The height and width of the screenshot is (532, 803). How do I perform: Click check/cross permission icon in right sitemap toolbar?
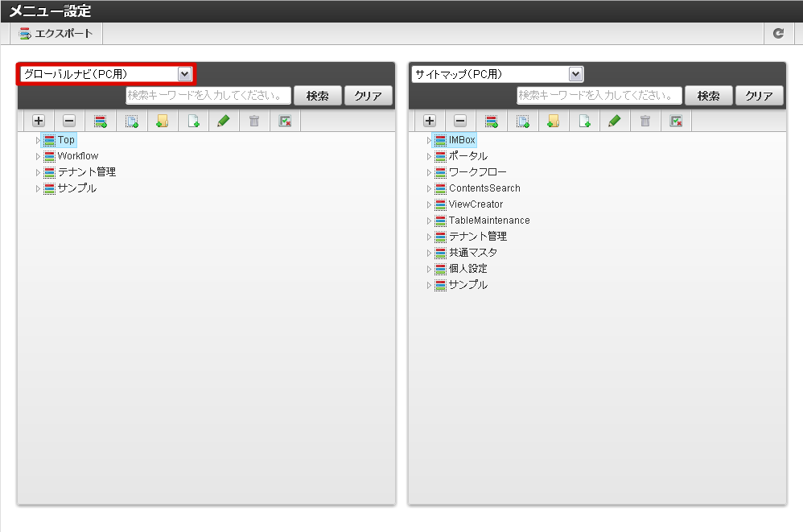click(676, 121)
